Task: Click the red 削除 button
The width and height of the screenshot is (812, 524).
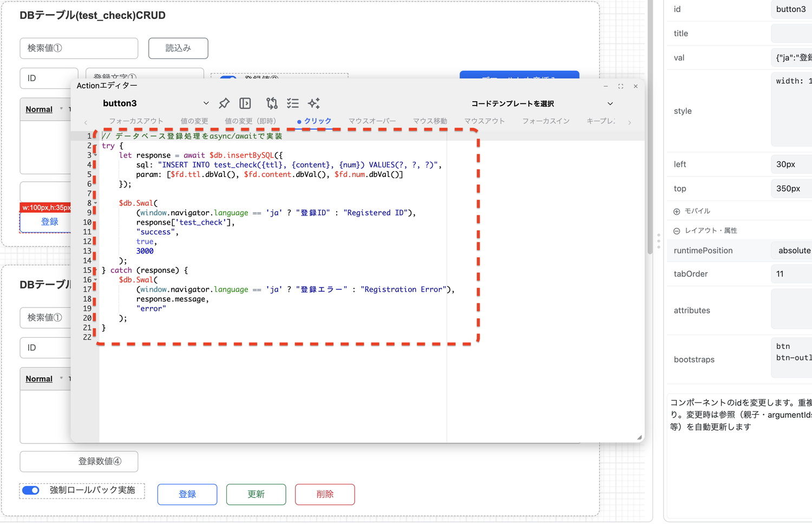Action: click(x=325, y=494)
